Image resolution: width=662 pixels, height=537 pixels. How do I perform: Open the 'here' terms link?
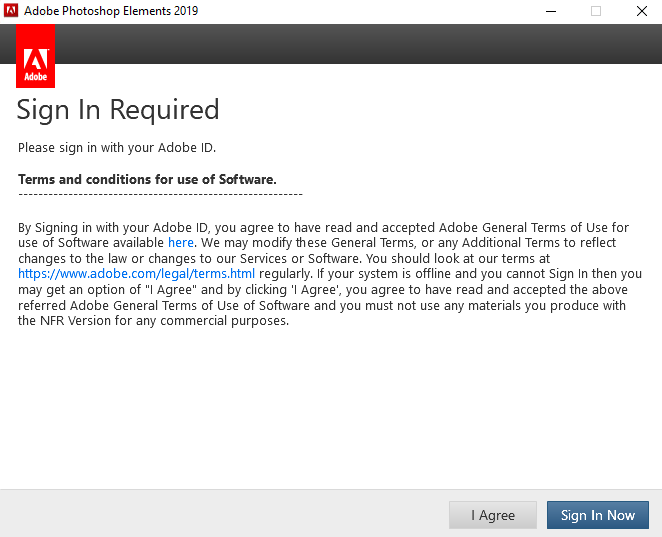[x=181, y=243]
